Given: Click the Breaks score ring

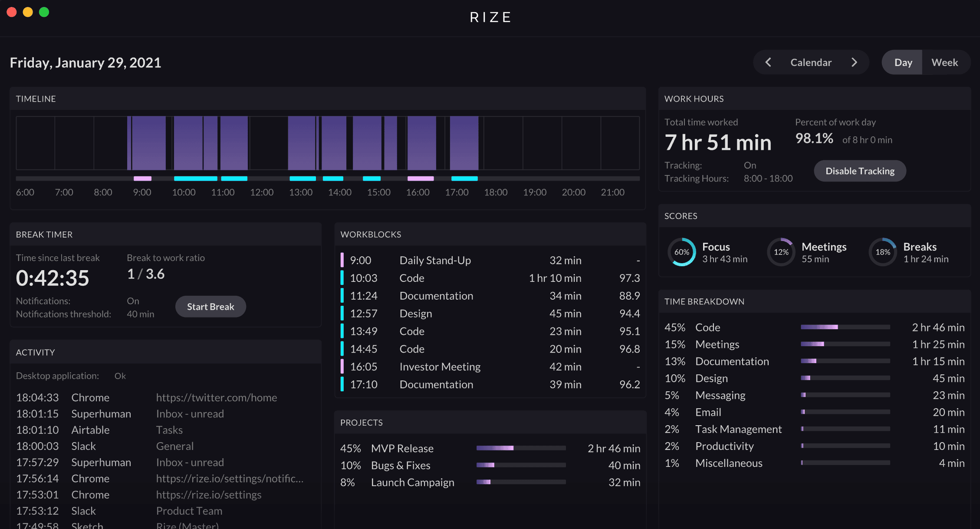Looking at the screenshot, I should point(883,252).
